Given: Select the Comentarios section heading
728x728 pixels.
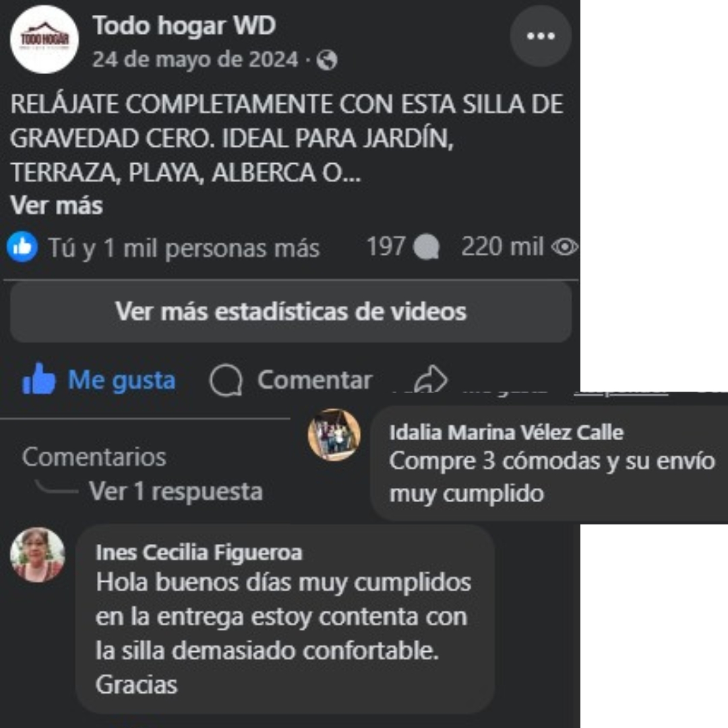Looking at the screenshot, I should (94, 457).
